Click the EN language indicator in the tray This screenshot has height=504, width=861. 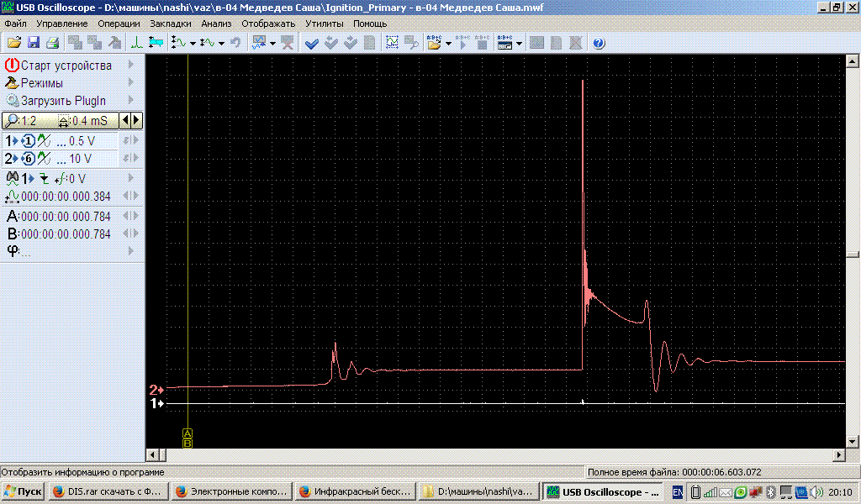click(678, 492)
